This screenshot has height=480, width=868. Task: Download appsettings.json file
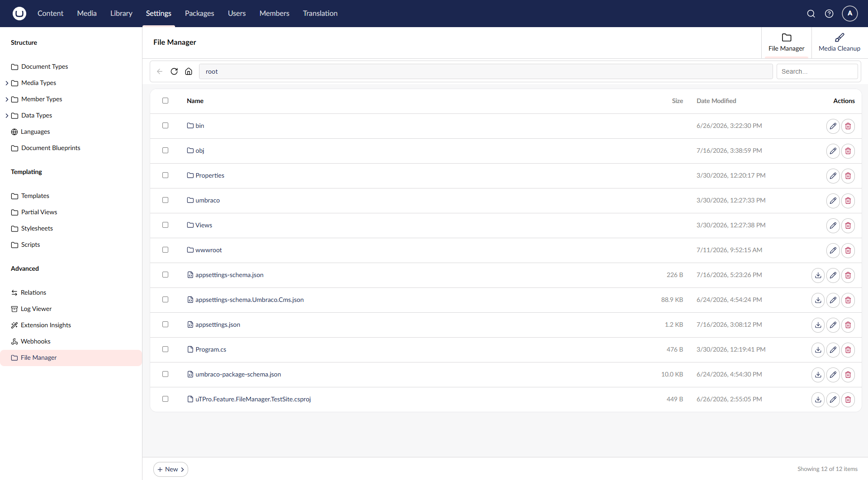tap(818, 325)
